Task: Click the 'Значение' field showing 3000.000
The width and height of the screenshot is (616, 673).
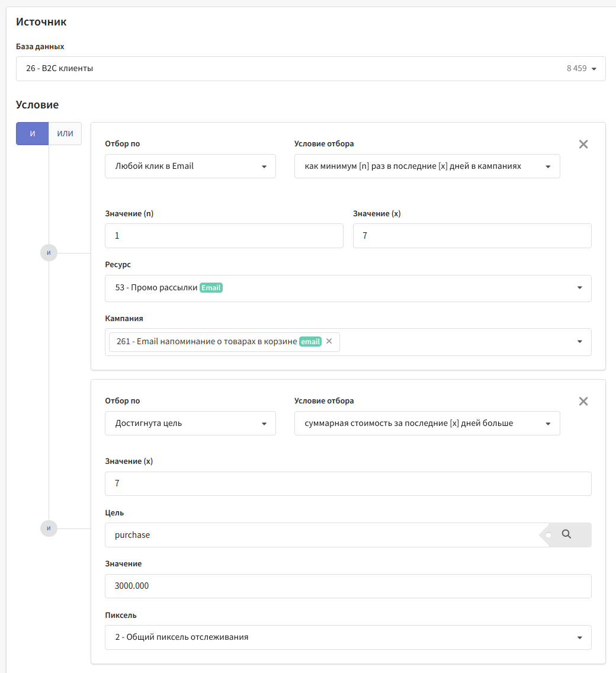Action: coord(348,586)
